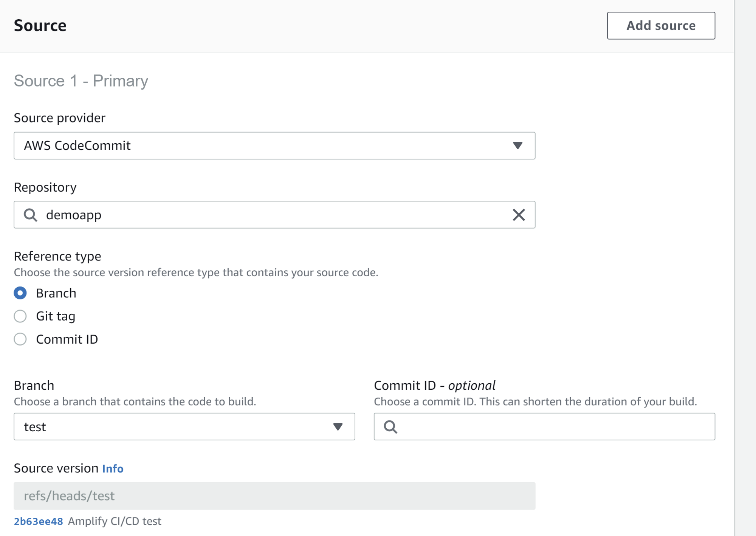Focus the optional Commit ID input field

pos(552,426)
